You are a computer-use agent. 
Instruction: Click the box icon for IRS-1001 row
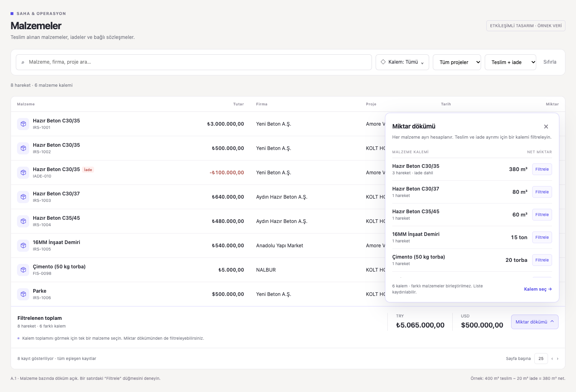pyautogui.click(x=23, y=124)
